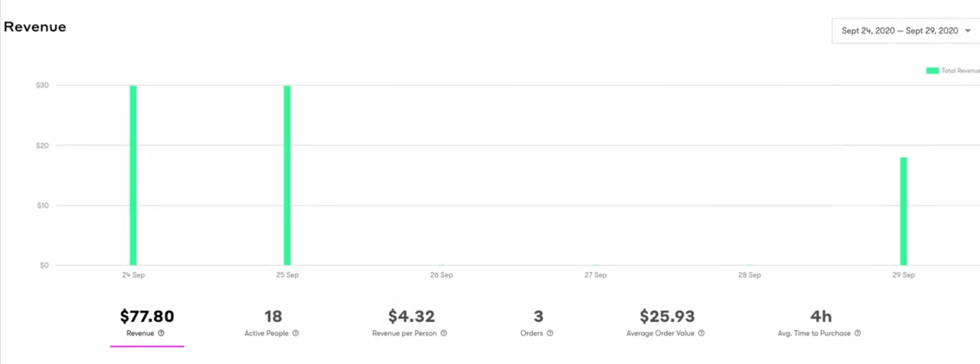Click the info icon next to Revenue per Person
This screenshot has height=364, width=980.
[x=443, y=334]
